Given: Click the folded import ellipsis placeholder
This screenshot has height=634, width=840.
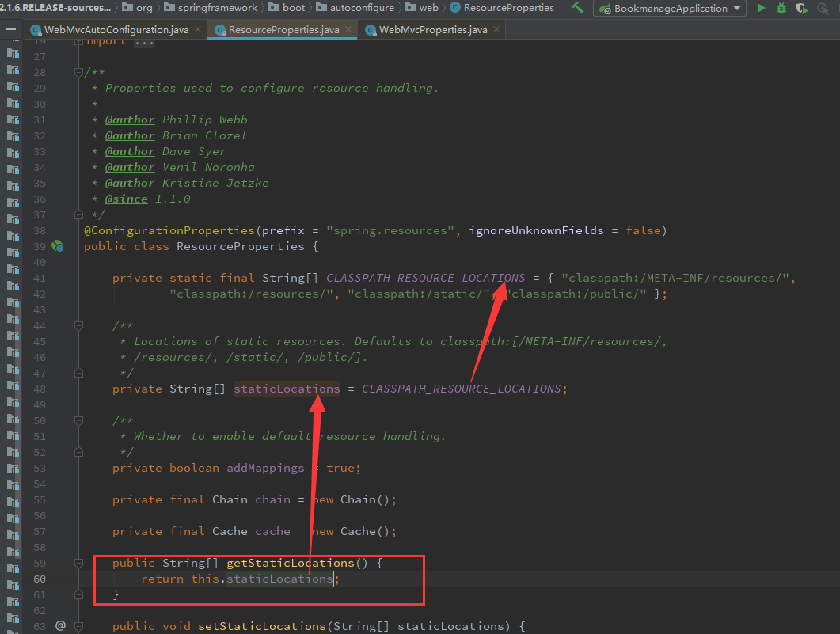Looking at the screenshot, I should [x=144, y=42].
